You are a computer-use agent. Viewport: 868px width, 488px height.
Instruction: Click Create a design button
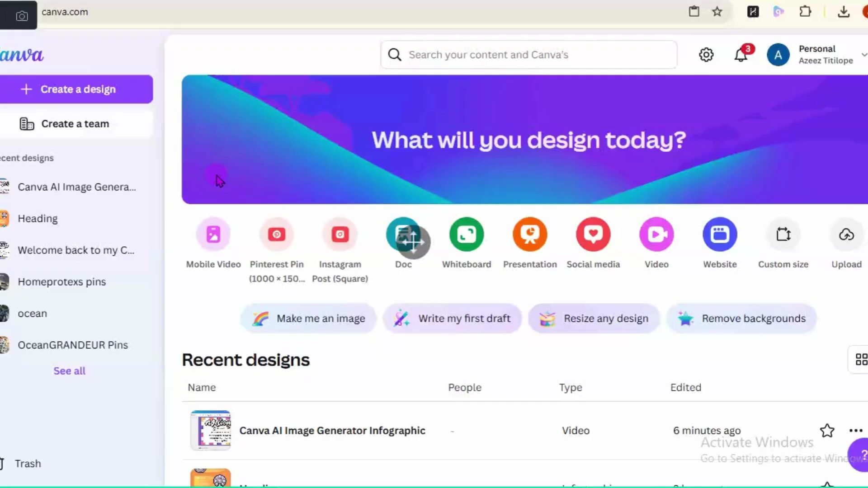point(76,89)
